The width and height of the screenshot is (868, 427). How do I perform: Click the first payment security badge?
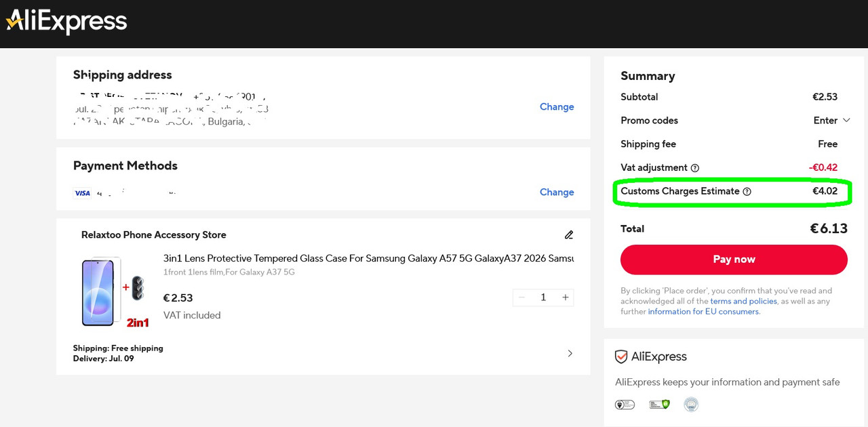tap(625, 405)
